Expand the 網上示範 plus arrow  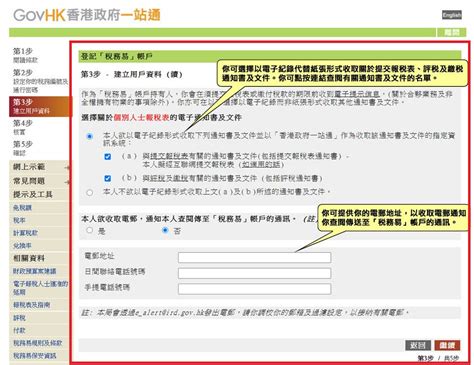tap(68, 167)
